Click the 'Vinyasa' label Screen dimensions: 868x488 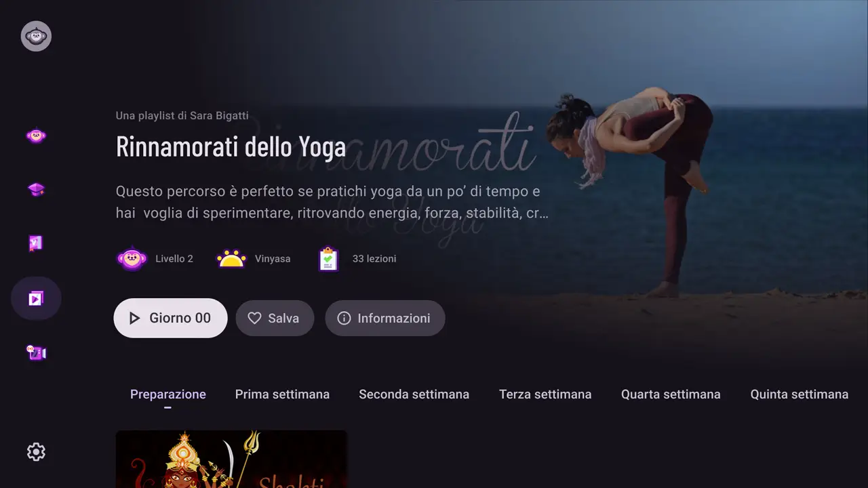point(273,258)
